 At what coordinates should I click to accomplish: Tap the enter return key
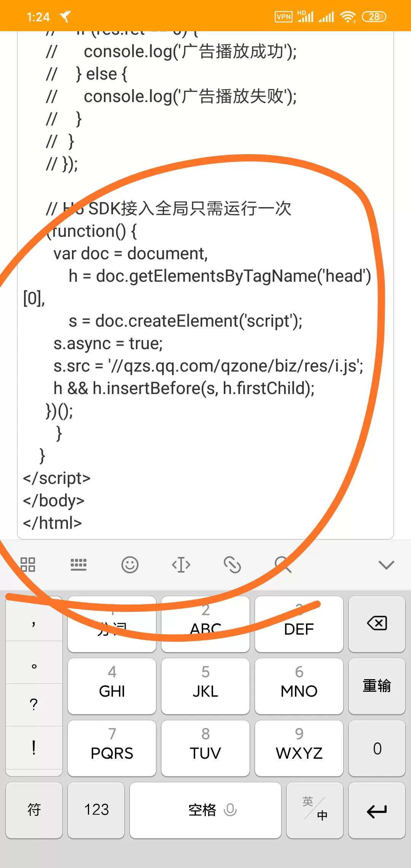377,810
